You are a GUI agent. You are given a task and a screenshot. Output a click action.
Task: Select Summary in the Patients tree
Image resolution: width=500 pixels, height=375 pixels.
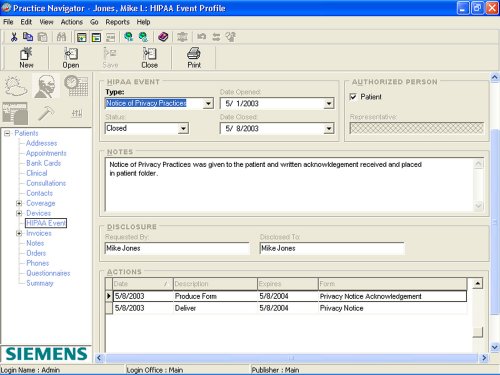pos(40,283)
